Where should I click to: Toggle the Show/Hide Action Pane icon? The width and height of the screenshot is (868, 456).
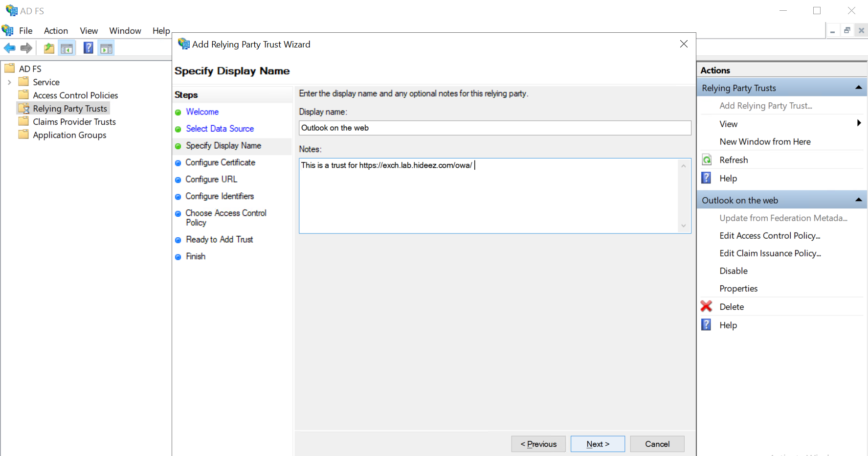[106, 48]
